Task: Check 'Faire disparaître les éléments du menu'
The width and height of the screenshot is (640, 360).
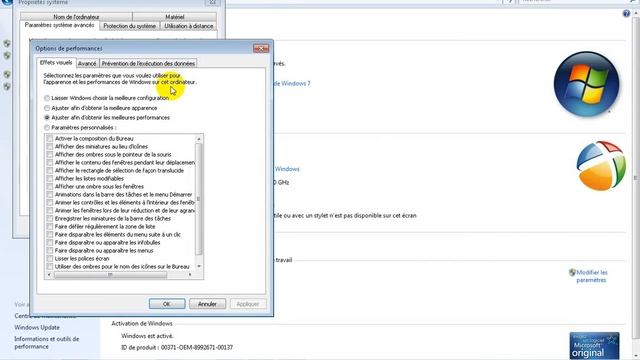Action: coord(50,234)
